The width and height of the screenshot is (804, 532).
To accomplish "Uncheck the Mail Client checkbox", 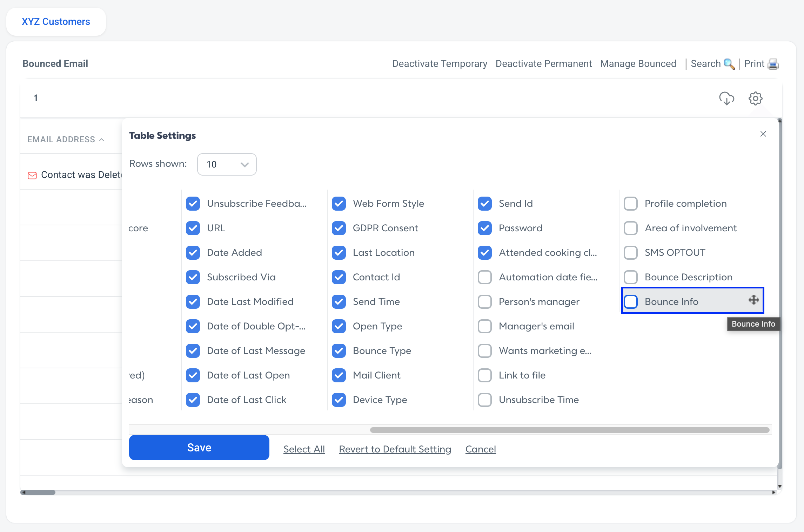I will tap(339, 375).
